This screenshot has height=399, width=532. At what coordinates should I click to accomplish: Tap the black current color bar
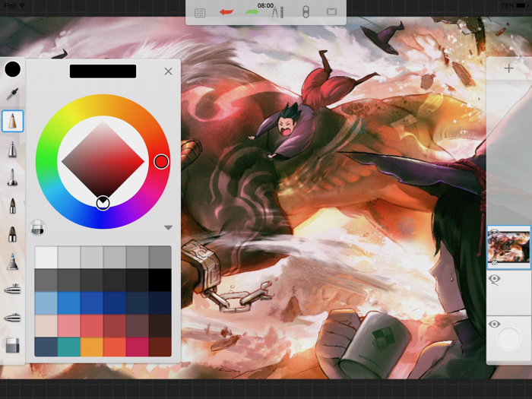tap(103, 71)
